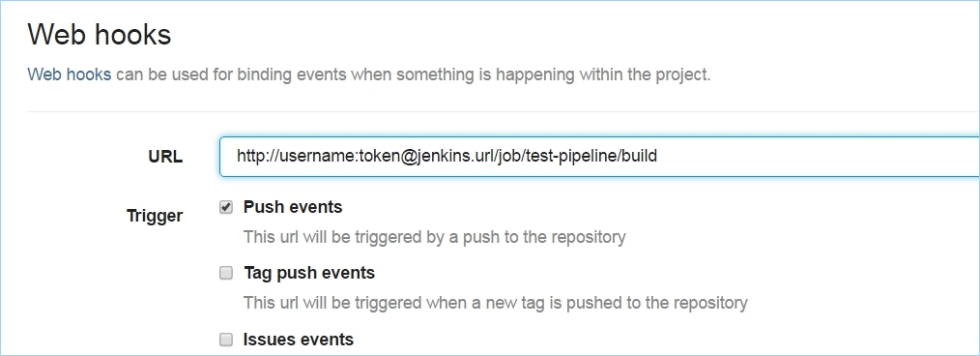Click the URL field label
Screen dimensions: 980x356
point(165,157)
